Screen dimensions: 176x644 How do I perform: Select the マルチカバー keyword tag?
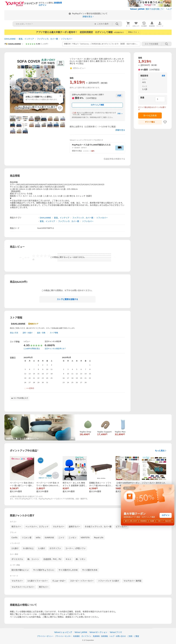click(17, 581)
